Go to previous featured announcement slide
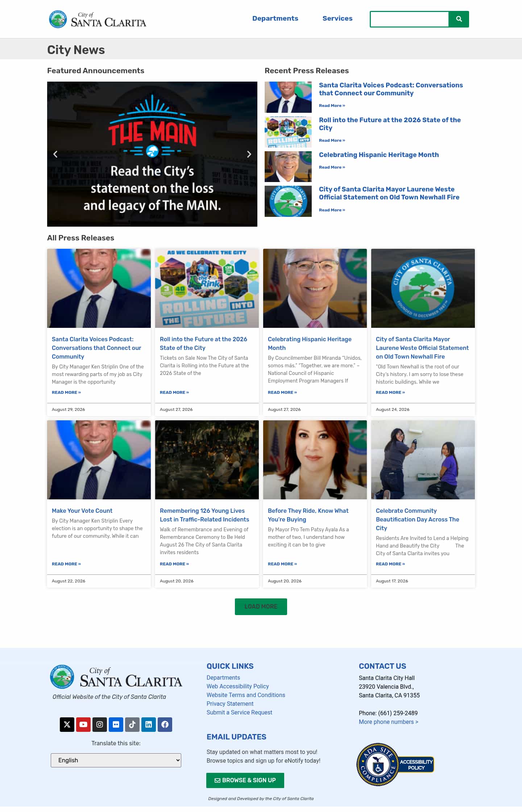 (55, 154)
